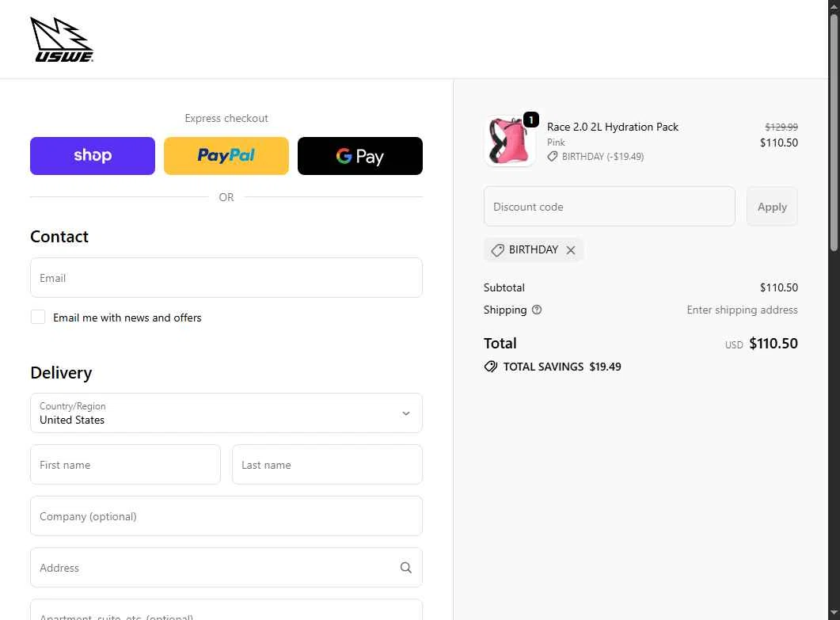Click the 'TOTAL SAVINGS $19.49' text
Viewport: 840px width, 620px height.
pyautogui.click(x=562, y=367)
